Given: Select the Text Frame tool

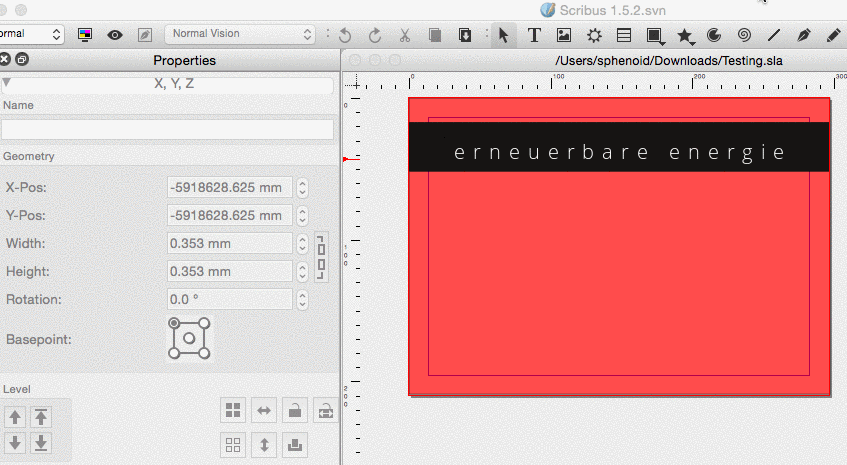Looking at the screenshot, I should tap(534, 35).
